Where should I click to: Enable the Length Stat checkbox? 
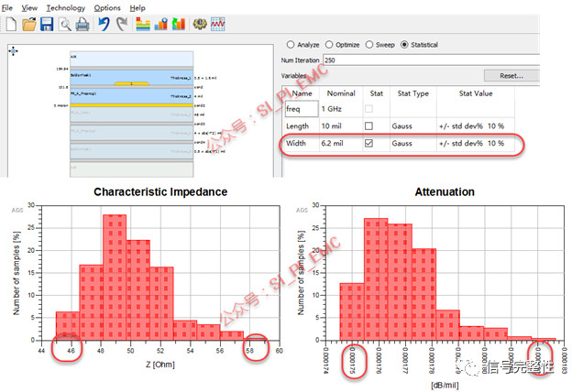tap(368, 125)
